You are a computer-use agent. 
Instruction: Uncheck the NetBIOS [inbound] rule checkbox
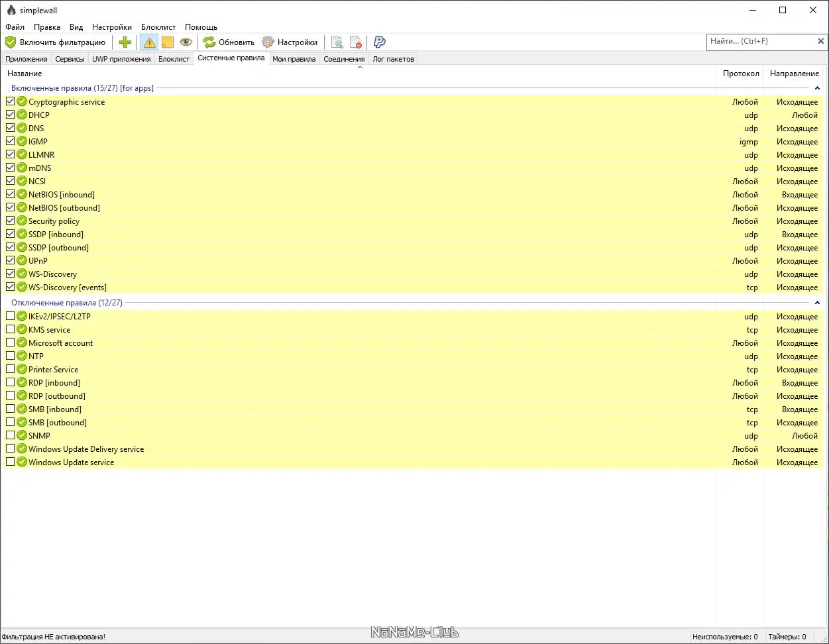pyautogui.click(x=10, y=194)
